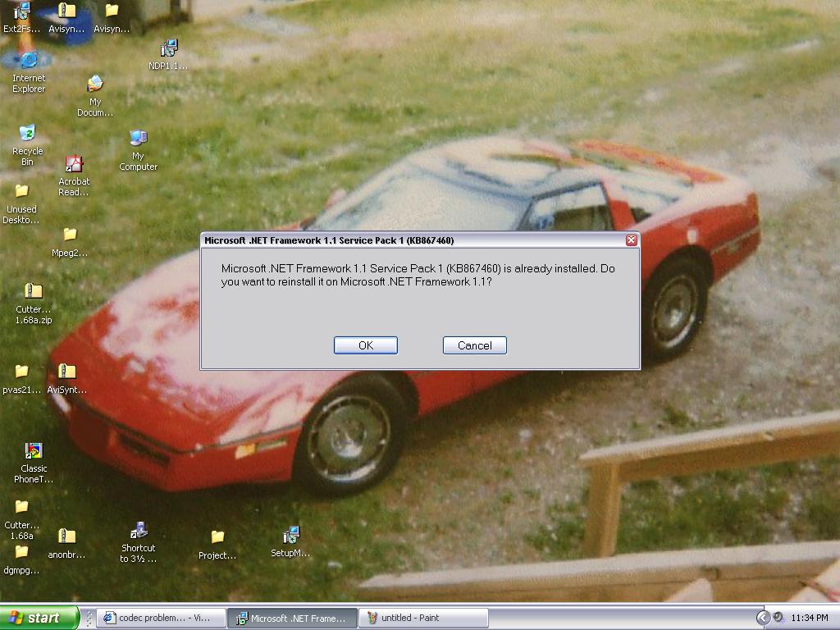
Task: Switch to untitled - Paint taskbar button
Action: coord(423,618)
